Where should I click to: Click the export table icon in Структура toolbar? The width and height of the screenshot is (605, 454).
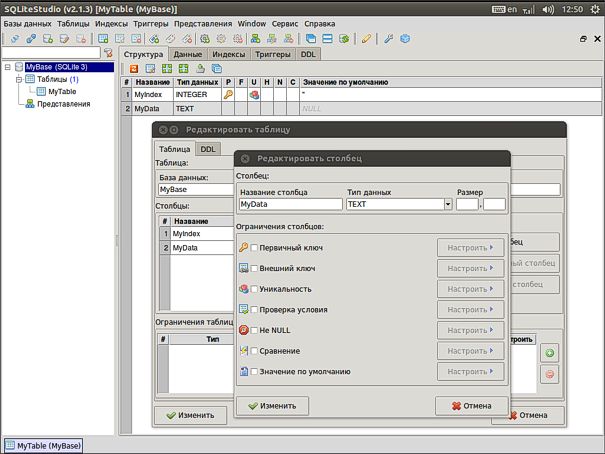(x=200, y=69)
